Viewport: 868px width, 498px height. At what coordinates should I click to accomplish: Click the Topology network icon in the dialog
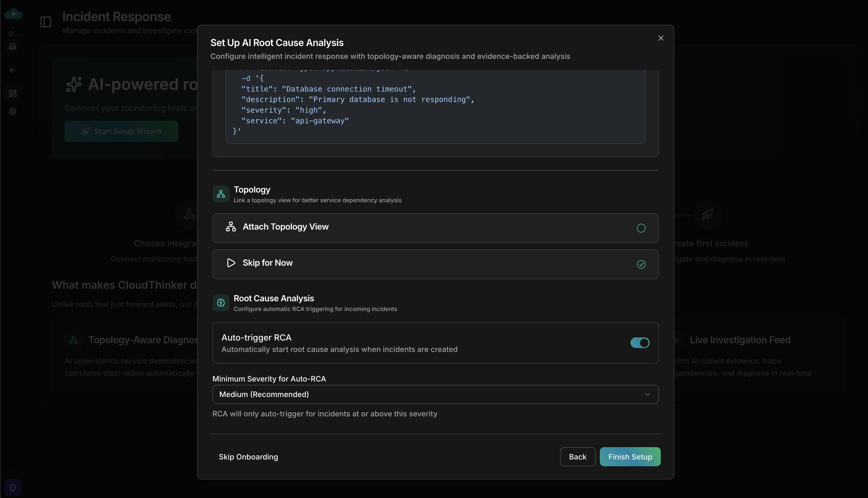[221, 194]
